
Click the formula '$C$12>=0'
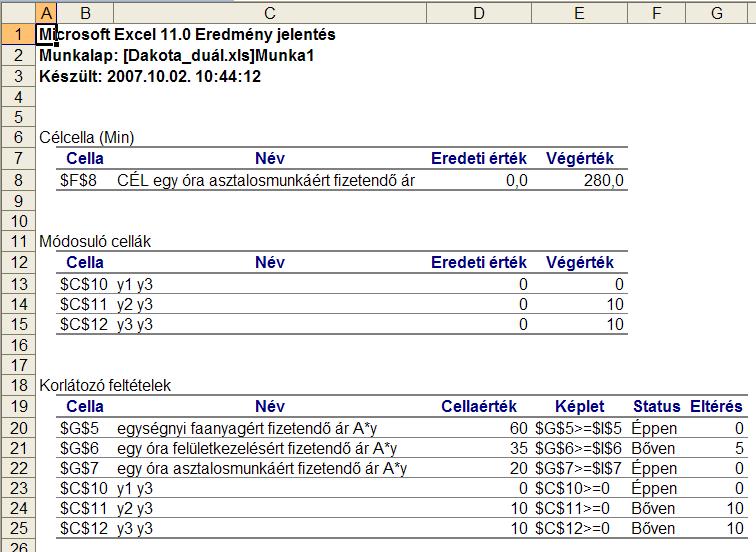[572, 529]
